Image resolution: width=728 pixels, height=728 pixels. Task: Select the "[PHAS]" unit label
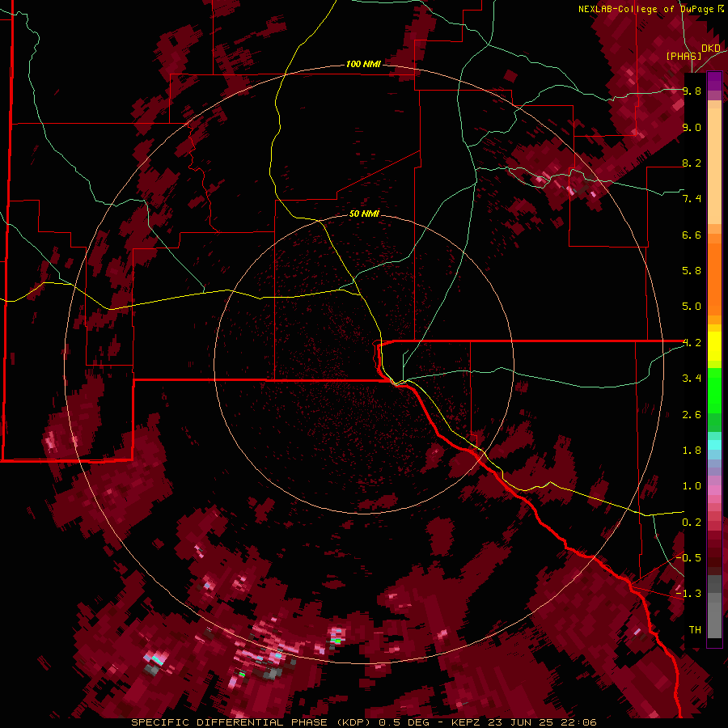coord(684,56)
